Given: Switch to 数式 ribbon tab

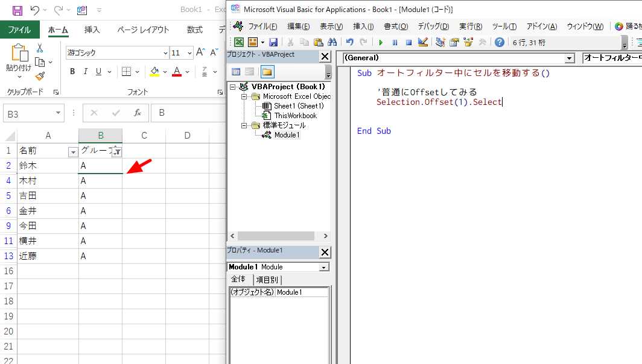Looking at the screenshot, I should (194, 30).
